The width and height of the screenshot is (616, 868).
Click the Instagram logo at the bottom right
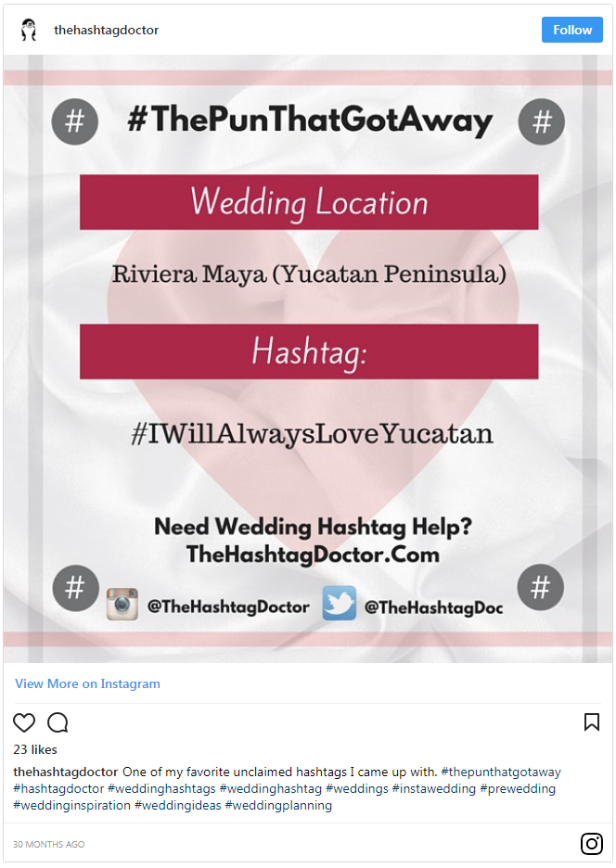[591, 844]
